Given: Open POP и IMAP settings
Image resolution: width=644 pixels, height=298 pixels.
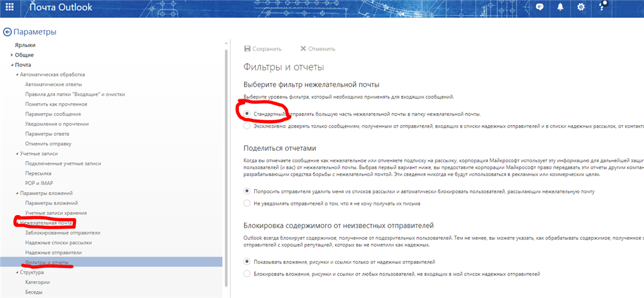Looking at the screenshot, I should point(39,183).
